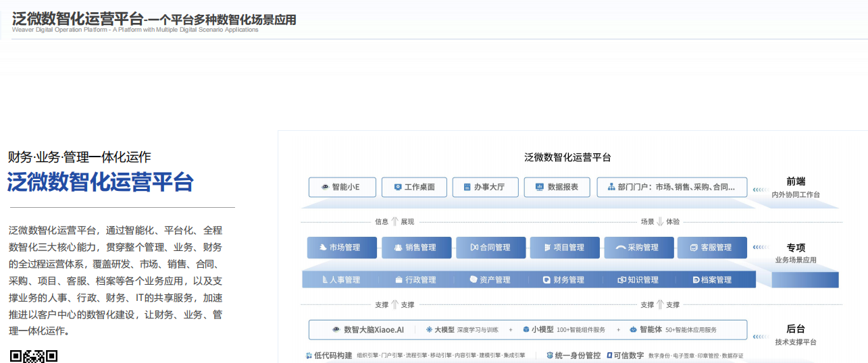Click the 智能小E tile
The image size is (868, 363).
point(342,187)
